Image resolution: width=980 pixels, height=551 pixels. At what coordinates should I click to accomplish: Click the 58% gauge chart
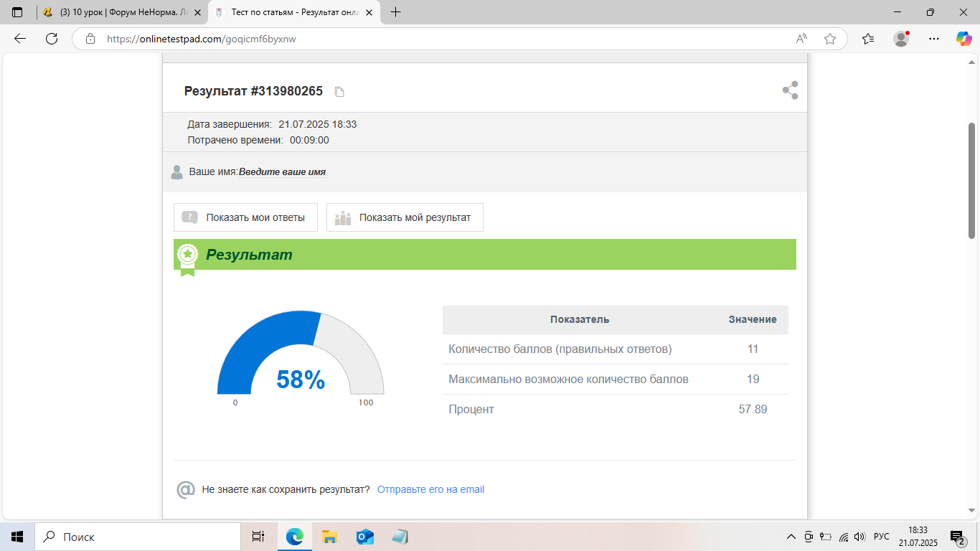(301, 353)
